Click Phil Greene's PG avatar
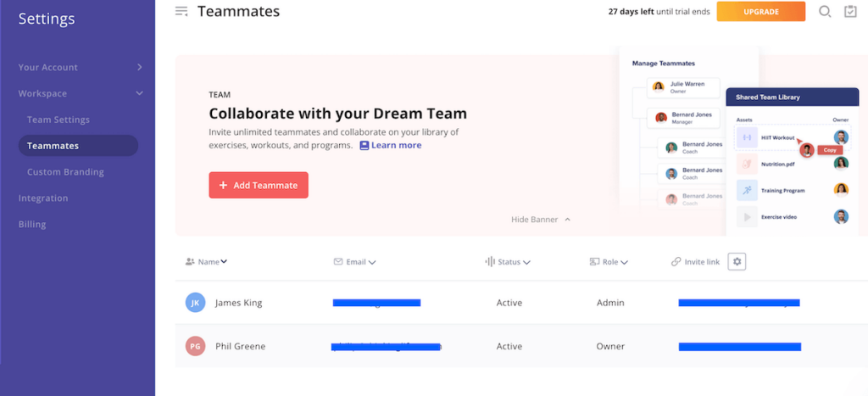 [195, 346]
